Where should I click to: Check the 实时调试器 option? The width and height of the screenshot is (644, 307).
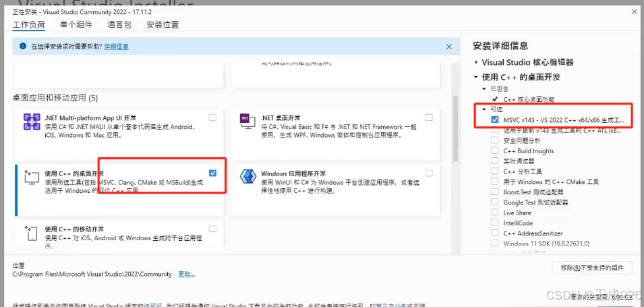(x=495, y=161)
